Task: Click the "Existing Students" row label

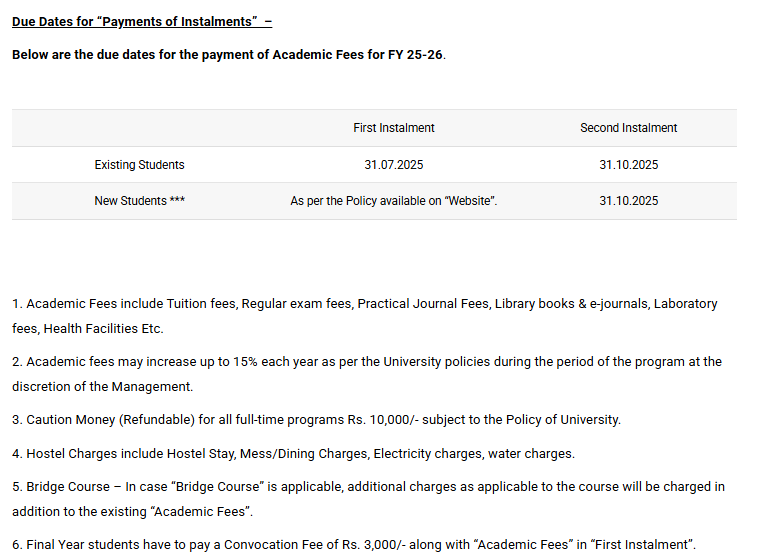Action: (139, 165)
